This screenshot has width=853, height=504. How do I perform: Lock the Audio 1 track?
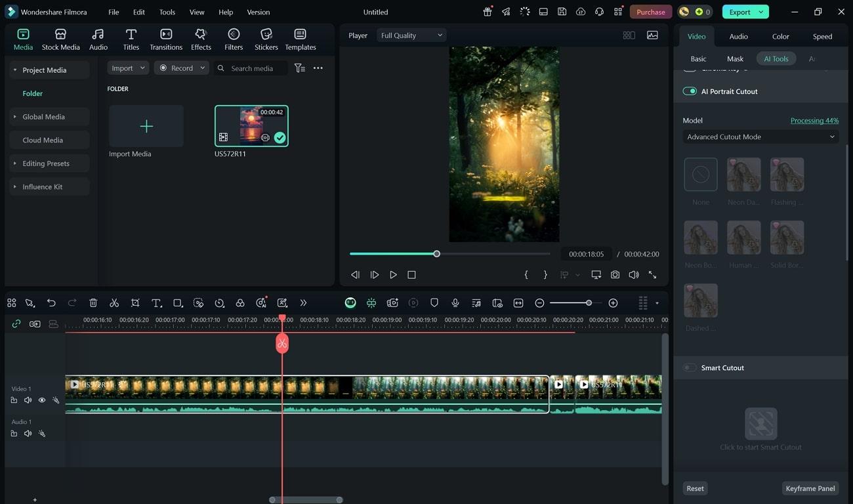pos(14,433)
